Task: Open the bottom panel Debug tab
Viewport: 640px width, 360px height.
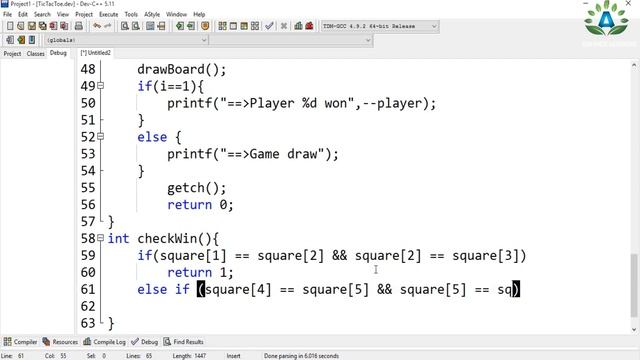Action: (x=144, y=342)
